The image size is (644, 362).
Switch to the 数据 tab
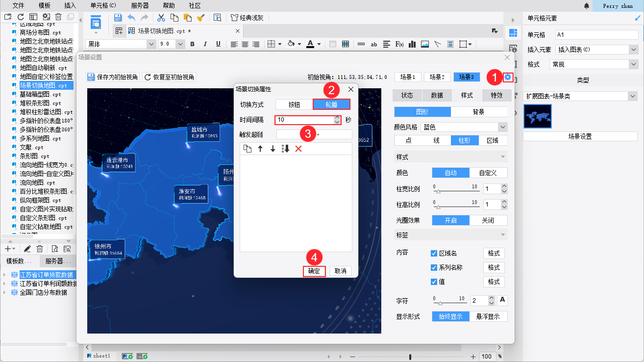point(437,95)
